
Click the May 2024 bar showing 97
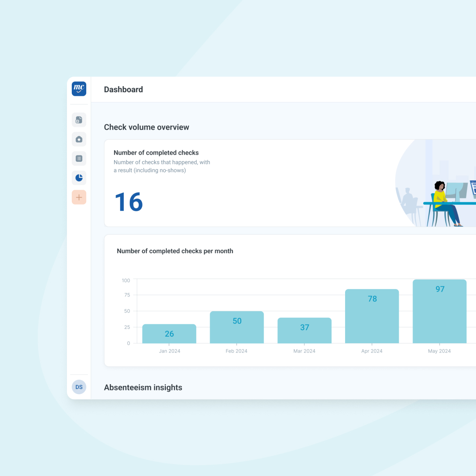tap(440, 311)
